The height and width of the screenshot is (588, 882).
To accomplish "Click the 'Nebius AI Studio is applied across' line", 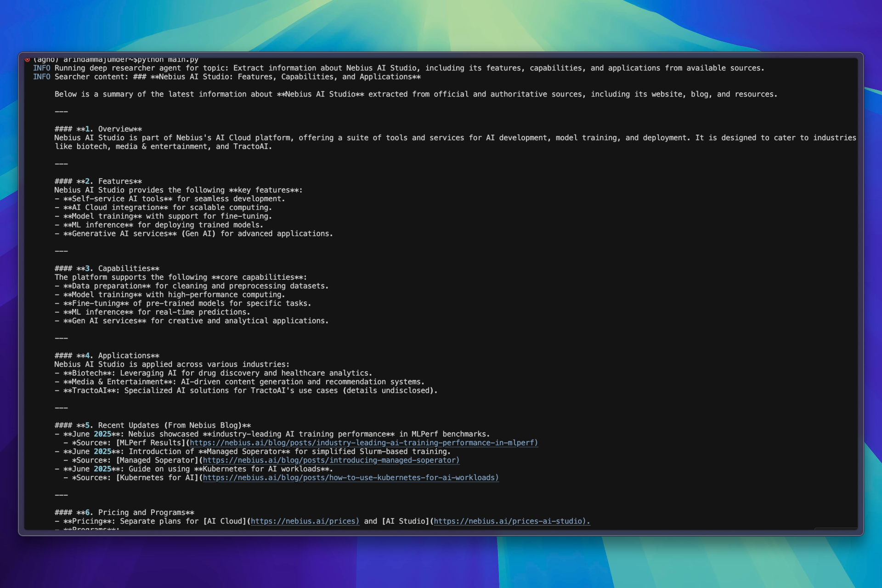I will click(172, 365).
